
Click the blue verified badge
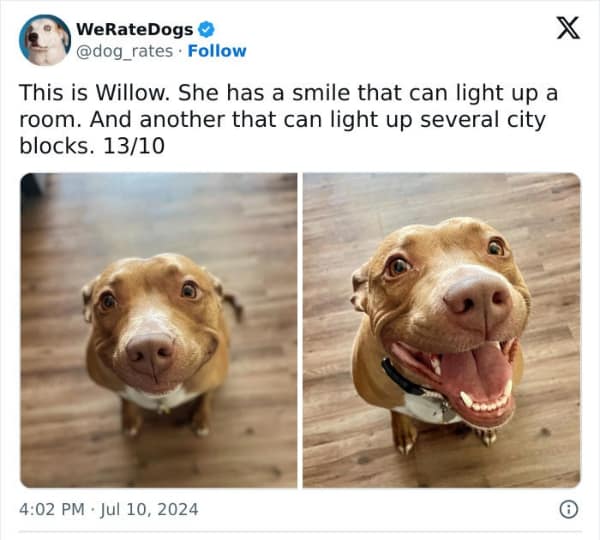coord(206,29)
